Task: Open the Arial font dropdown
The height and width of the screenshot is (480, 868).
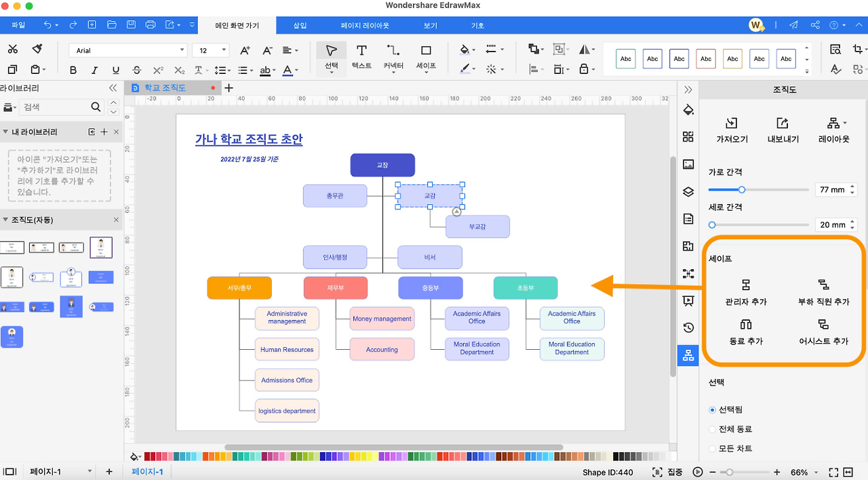Action: 128,50
